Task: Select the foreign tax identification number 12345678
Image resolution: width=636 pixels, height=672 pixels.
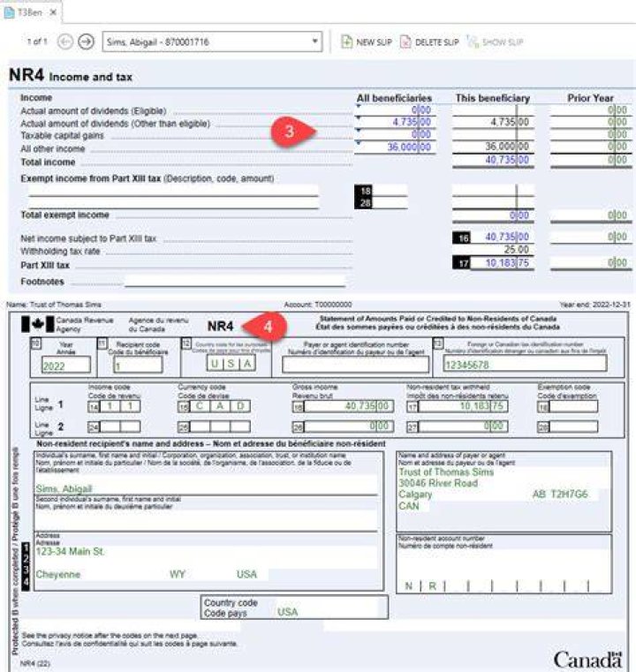Action: 525,365
